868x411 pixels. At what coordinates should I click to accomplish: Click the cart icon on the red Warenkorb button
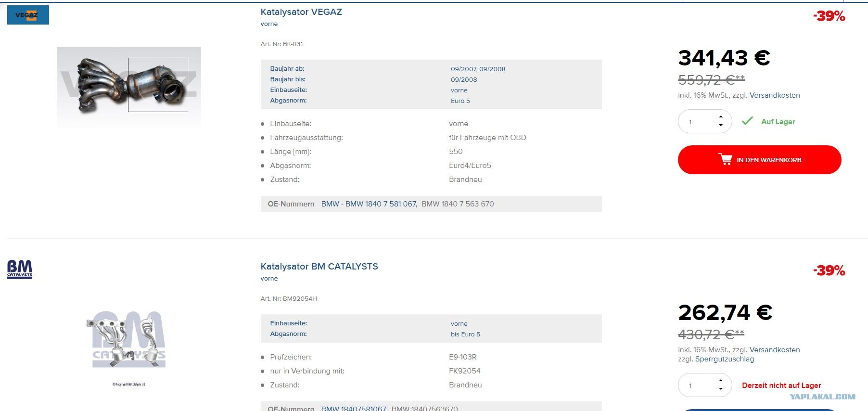coord(725,159)
